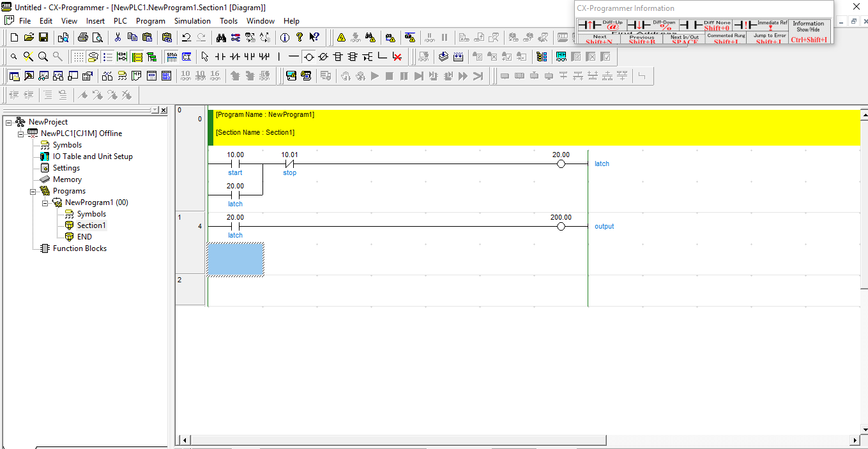Select Section1 in project tree
The image size is (868, 449).
coord(91,225)
